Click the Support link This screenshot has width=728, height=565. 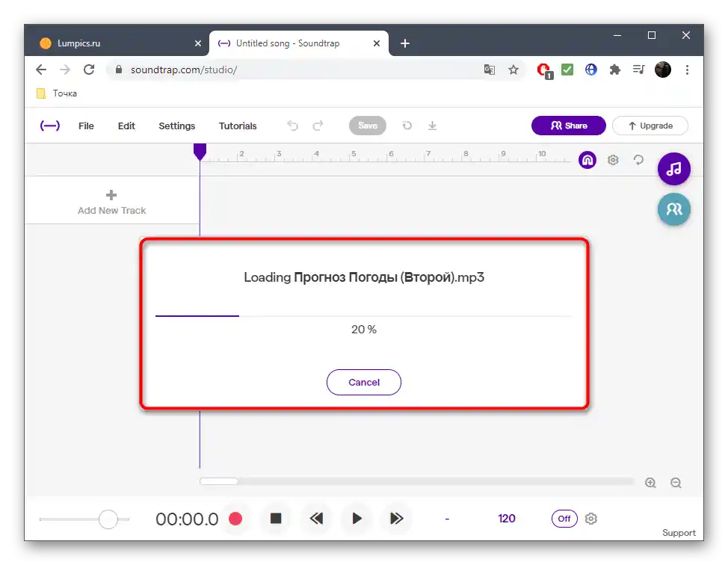(679, 533)
